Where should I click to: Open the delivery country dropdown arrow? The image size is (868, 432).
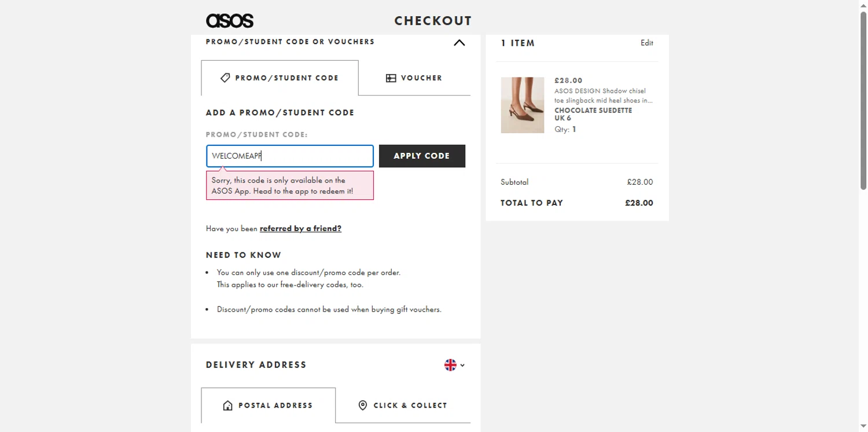(x=462, y=365)
